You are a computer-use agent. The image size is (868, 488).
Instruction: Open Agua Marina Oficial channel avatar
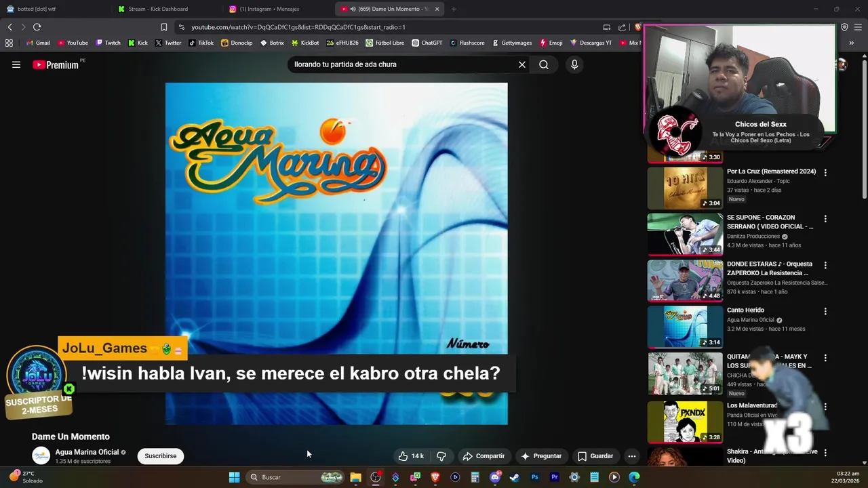(x=41, y=456)
